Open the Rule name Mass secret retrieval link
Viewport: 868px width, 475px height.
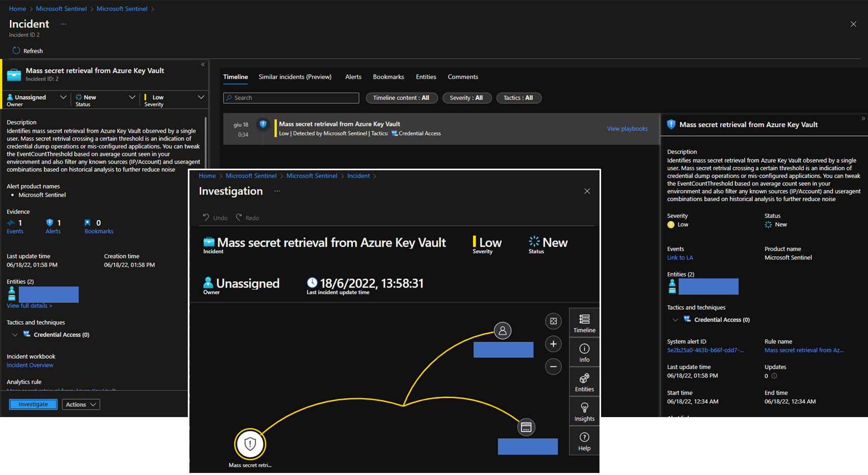click(x=804, y=350)
